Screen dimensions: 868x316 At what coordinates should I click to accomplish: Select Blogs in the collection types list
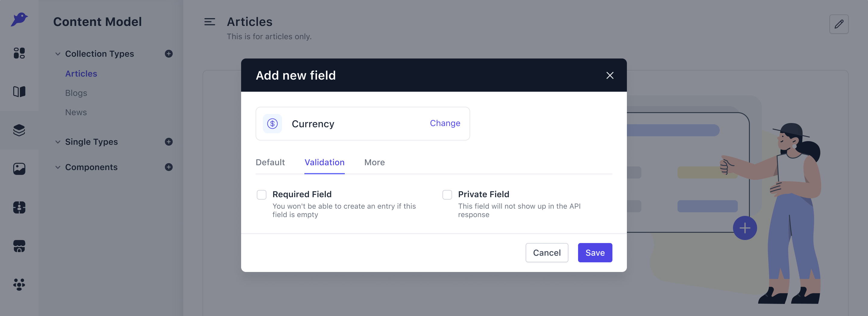[76, 93]
